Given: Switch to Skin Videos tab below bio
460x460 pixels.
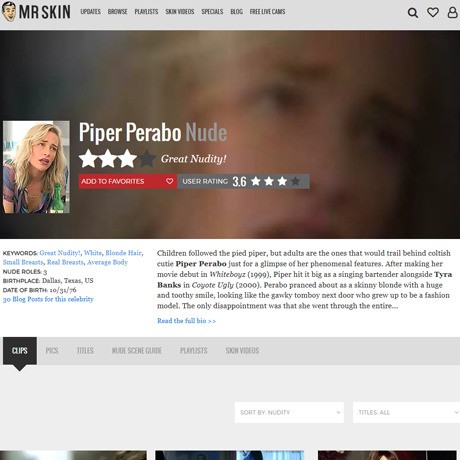Looking at the screenshot, I should pos(242,351).
